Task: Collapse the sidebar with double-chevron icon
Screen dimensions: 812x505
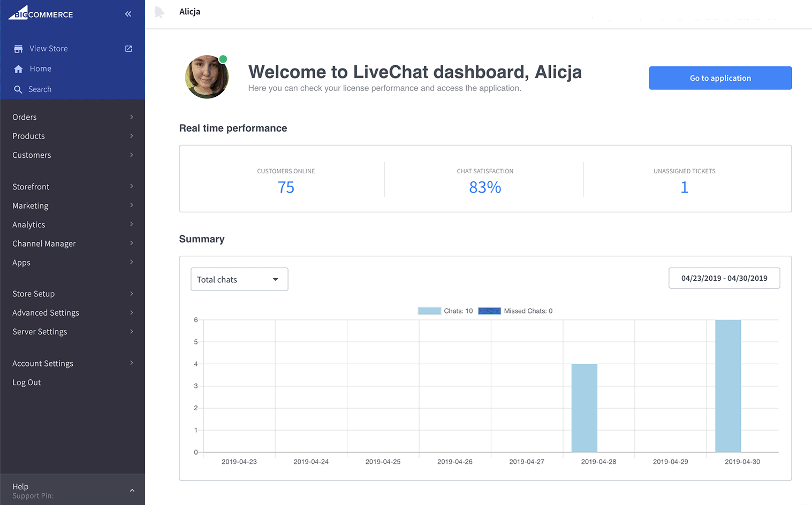Action: pos(128,14)
